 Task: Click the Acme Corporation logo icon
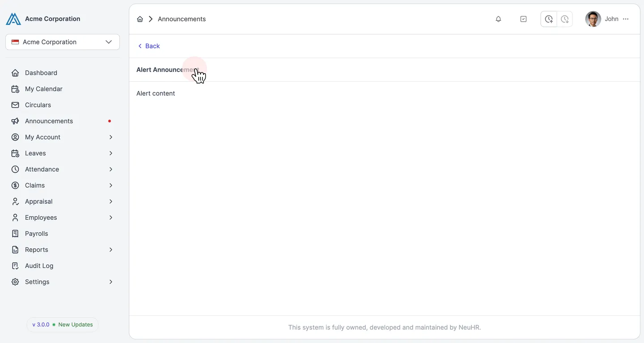(x=13, y=19)
